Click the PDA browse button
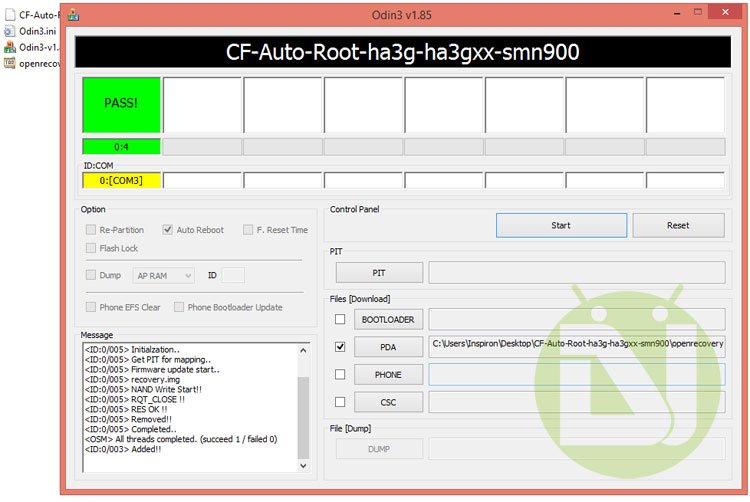This screenshot has height=502, width=750. pos(388,347)
